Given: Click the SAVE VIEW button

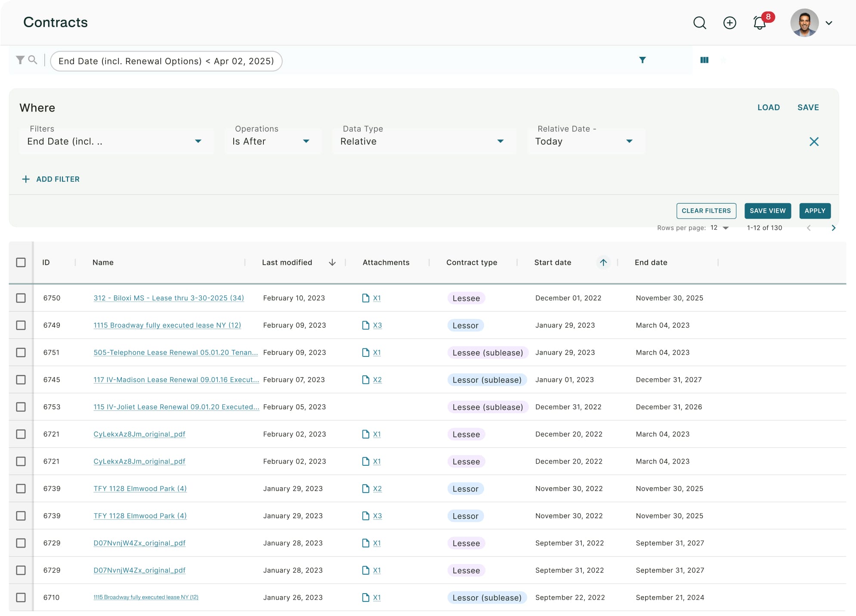Looking at the screenshot, I should pyautogui.click(x=768, y=211).
